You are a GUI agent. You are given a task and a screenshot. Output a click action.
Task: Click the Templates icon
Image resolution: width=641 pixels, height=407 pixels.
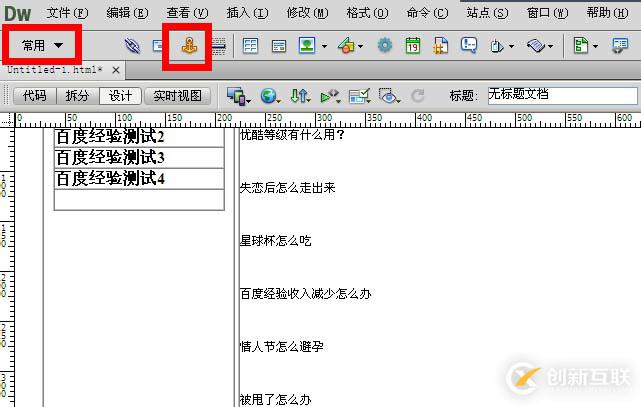tap(580, 45)
